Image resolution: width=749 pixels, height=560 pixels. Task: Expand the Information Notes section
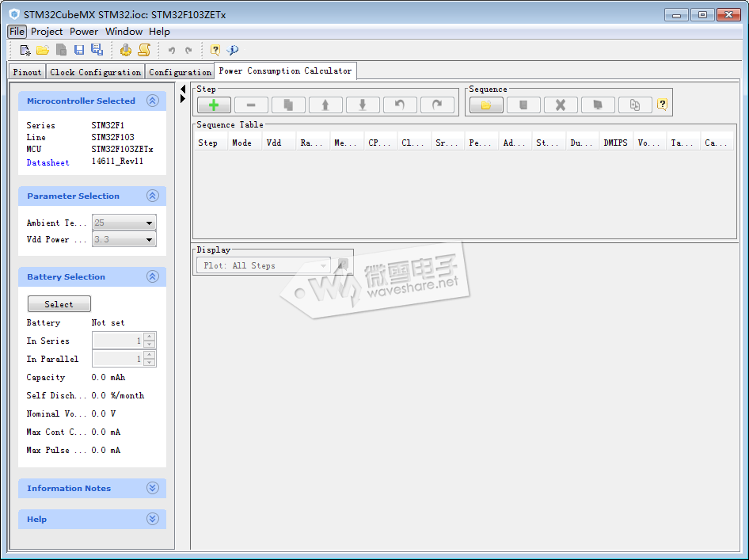(153, 489)
